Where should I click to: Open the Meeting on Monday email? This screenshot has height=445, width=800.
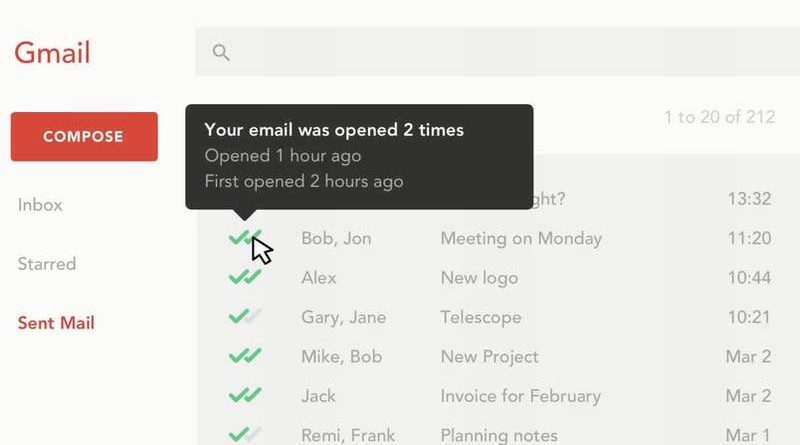(x=521, y=238)
